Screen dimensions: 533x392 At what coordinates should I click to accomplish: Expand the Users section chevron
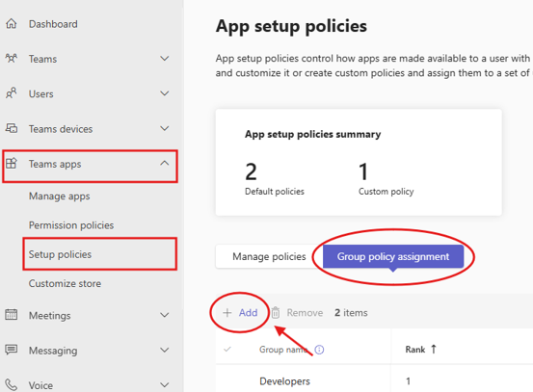click(x=165, y=93)
